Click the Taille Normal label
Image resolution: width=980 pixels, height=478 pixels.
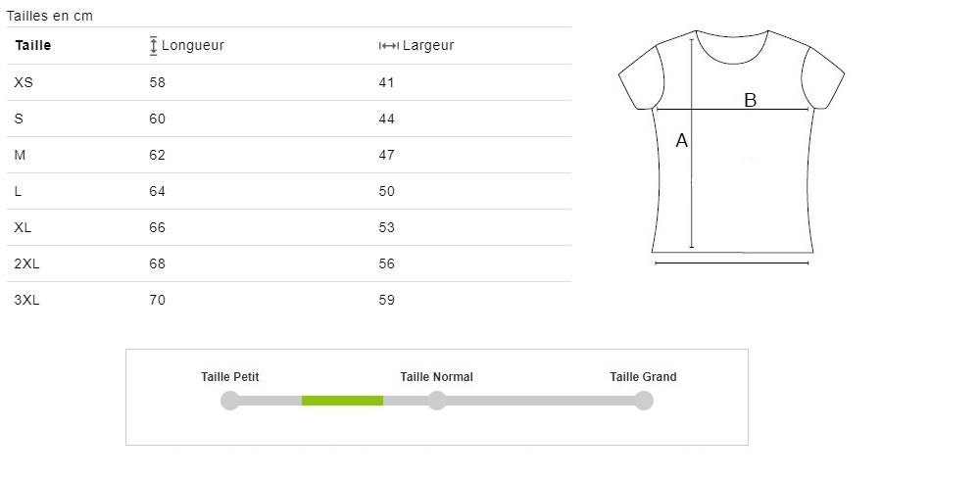(x=436, y=377)
